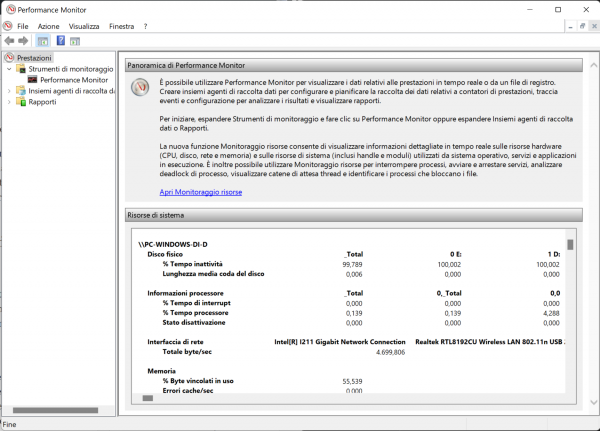Click the Rapporti green folder icon
The image size is (600, 431).
tap(21, 101)
